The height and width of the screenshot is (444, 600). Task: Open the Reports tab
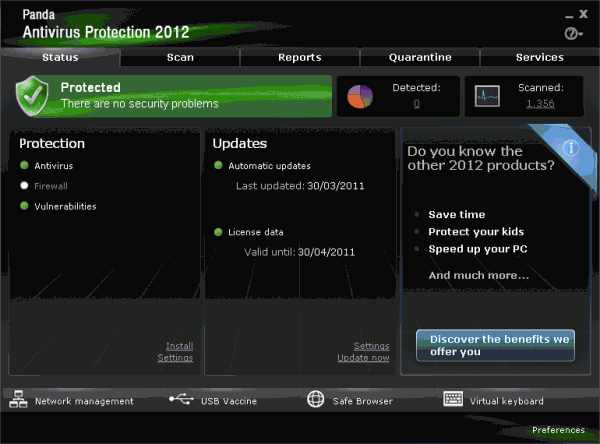click(300, 57)
